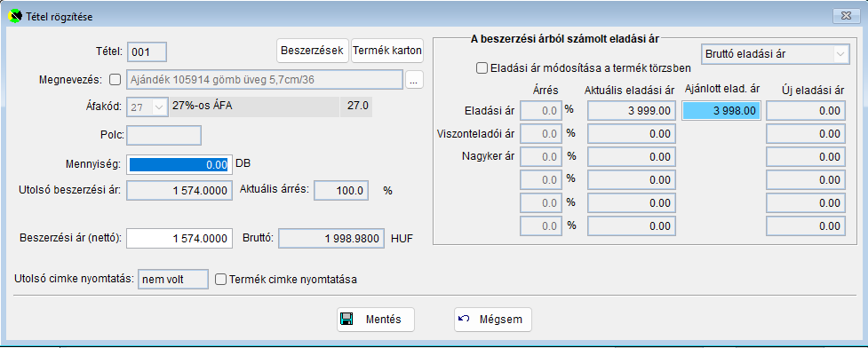The image size is (868, 348).
Task: Click the floppy disk icon on Mentés
Action: (347, 320)
